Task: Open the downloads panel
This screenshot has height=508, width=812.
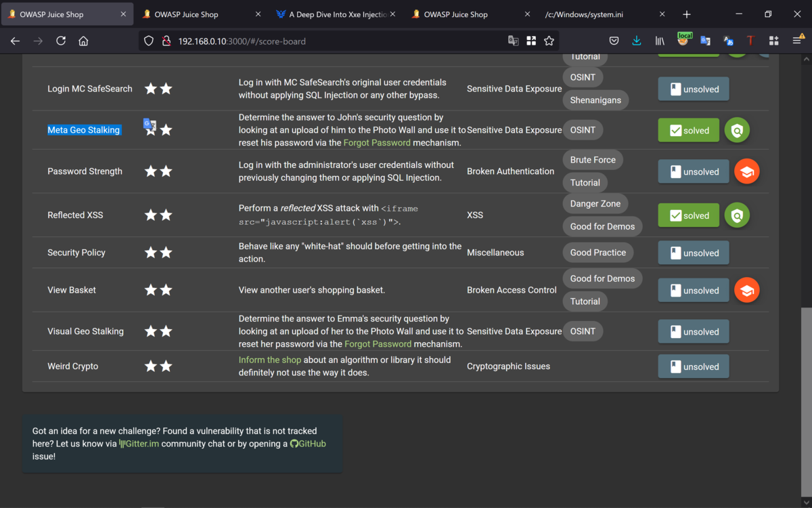Action: [x=637, y=41]
